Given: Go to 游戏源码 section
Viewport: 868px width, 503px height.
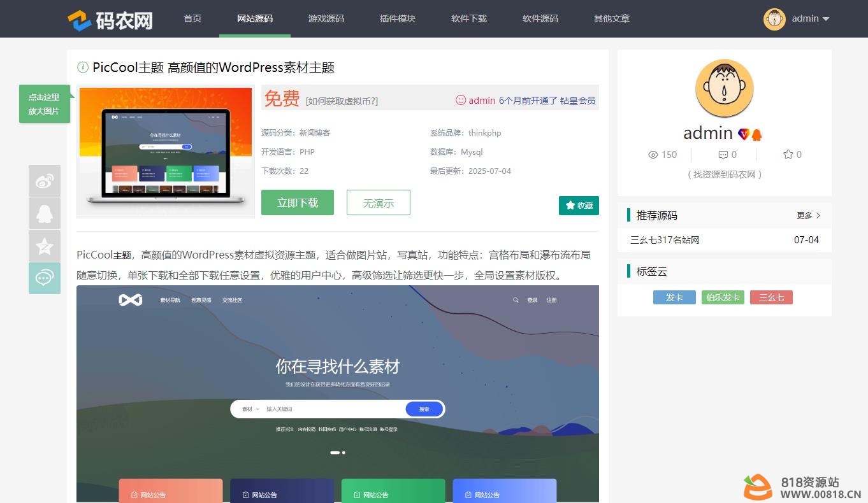Looking at the screenshot, I should (x=326, y=18).
